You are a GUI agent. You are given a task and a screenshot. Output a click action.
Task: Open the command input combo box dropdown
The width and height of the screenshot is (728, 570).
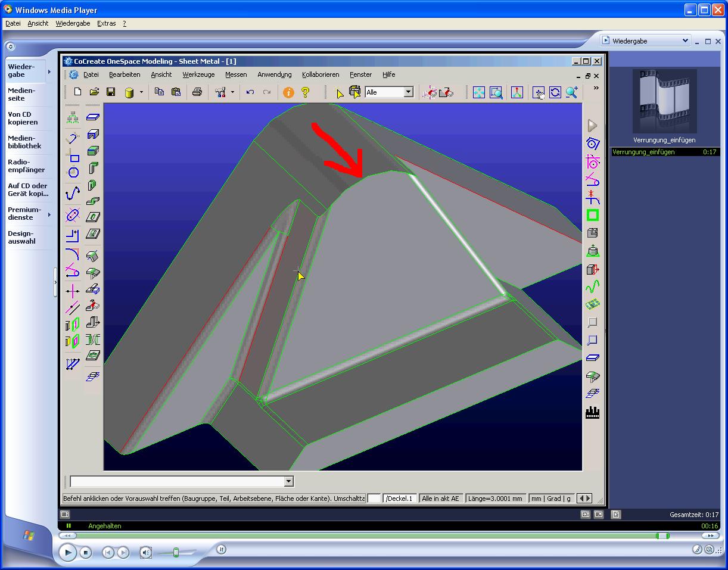(288, 481)
